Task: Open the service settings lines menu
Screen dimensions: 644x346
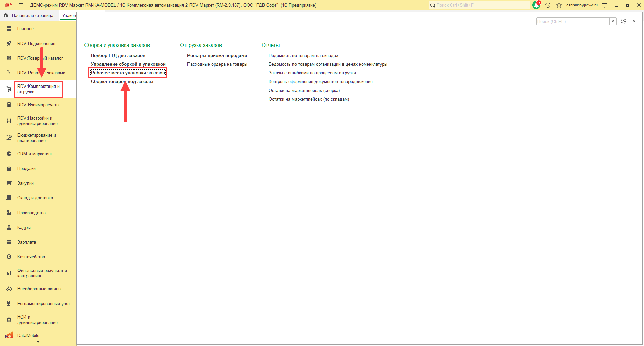Action: [605, 5]
